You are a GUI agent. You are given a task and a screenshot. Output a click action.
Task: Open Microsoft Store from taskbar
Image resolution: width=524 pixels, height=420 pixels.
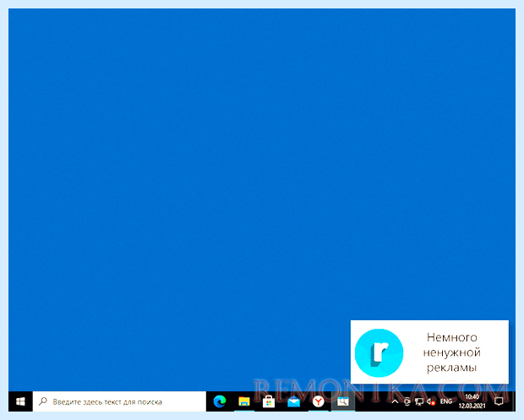click(269, 401)
